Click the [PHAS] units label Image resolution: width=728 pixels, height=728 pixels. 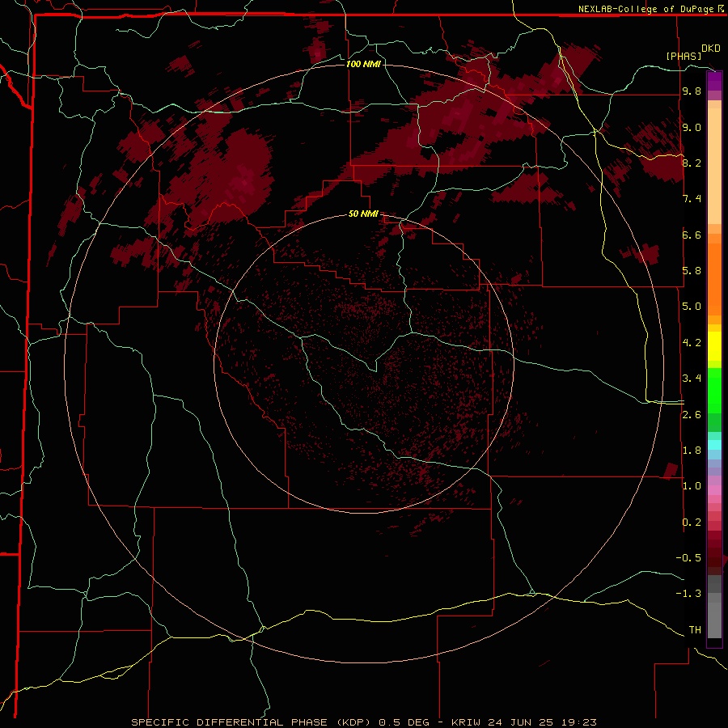point(684,56)
